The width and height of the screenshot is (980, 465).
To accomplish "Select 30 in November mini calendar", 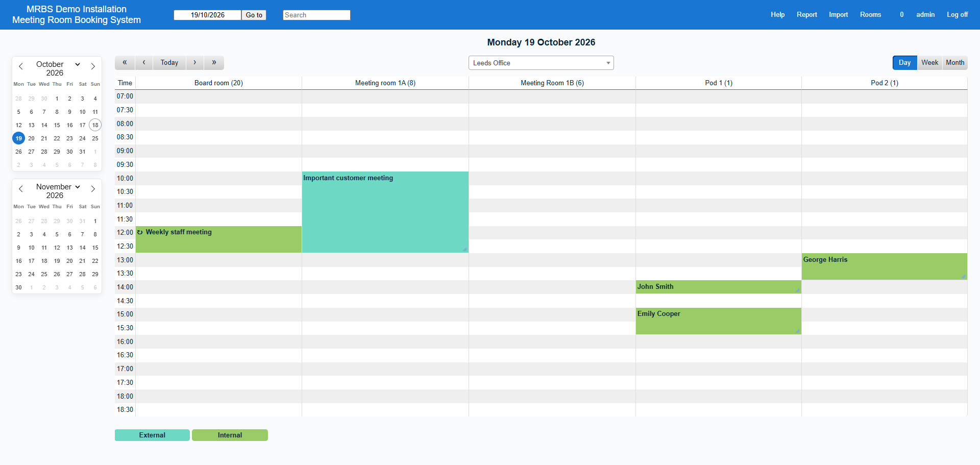I will (x=18, y=287).
